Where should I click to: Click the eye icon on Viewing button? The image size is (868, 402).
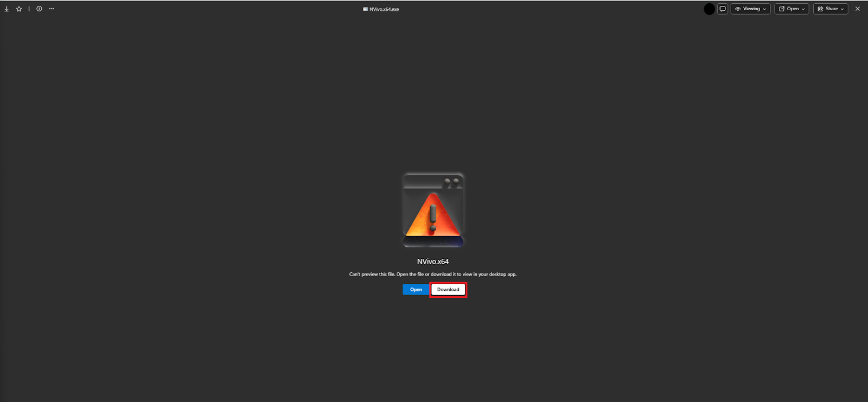tap(738, 9)
